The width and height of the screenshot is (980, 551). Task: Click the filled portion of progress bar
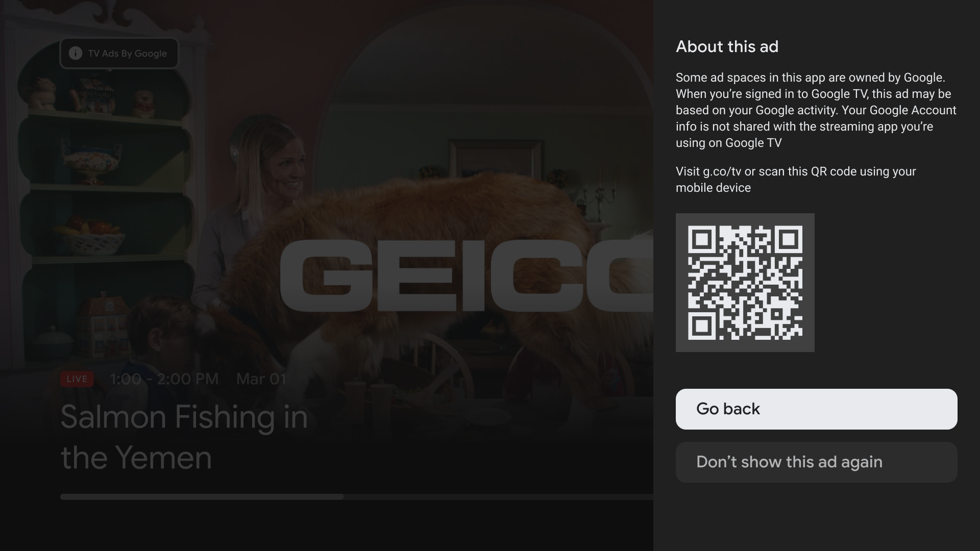202,496
